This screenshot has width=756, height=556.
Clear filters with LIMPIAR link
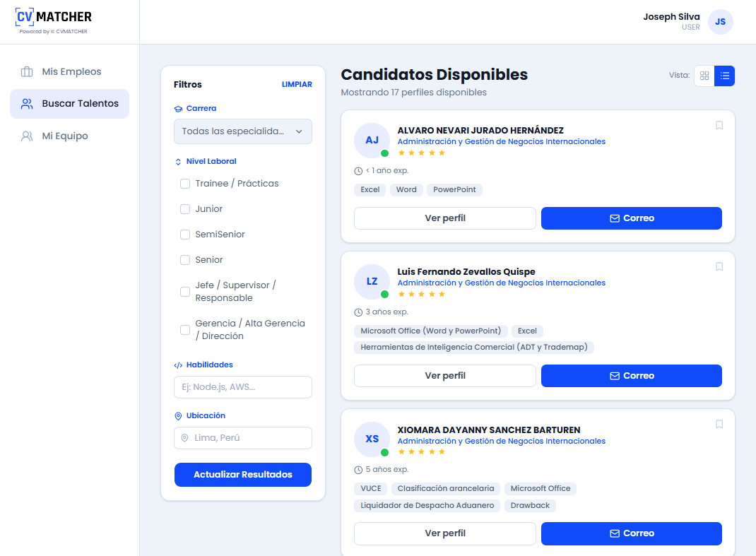(297, 84)
